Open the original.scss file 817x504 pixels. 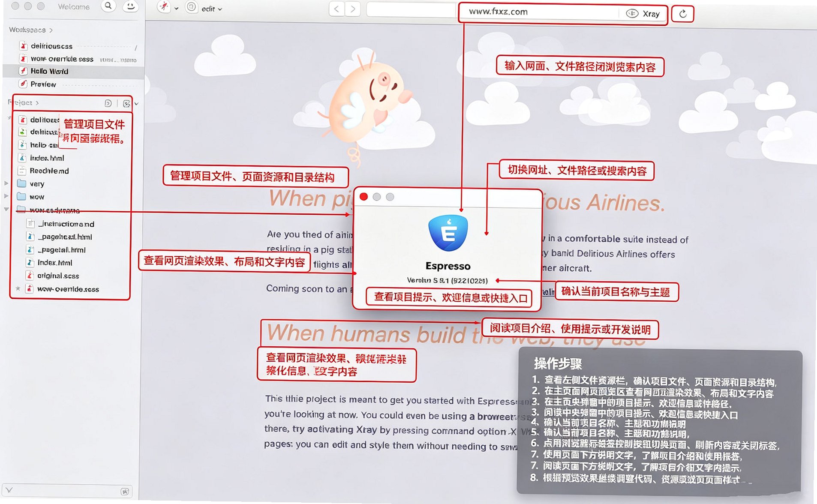pos(58,276)
